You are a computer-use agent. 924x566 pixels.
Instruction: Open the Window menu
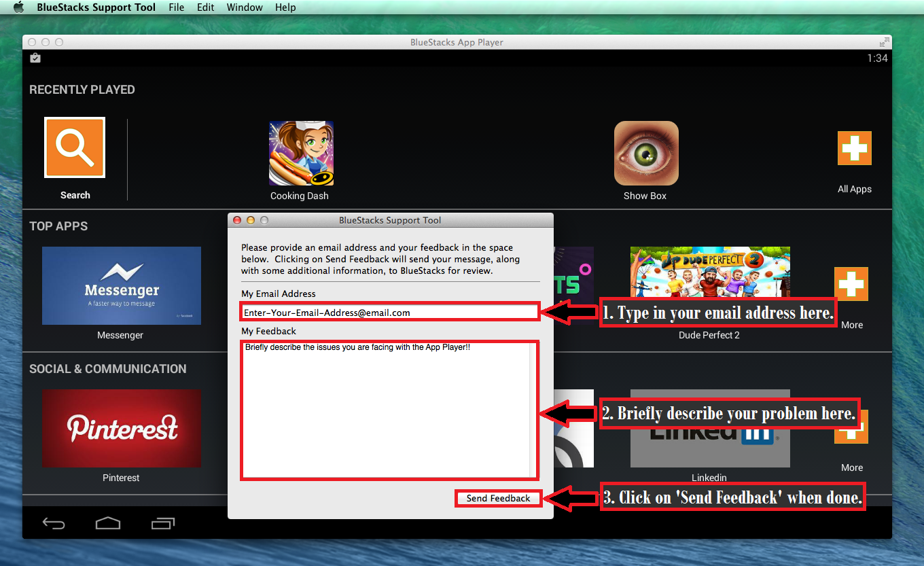[245, 7]
